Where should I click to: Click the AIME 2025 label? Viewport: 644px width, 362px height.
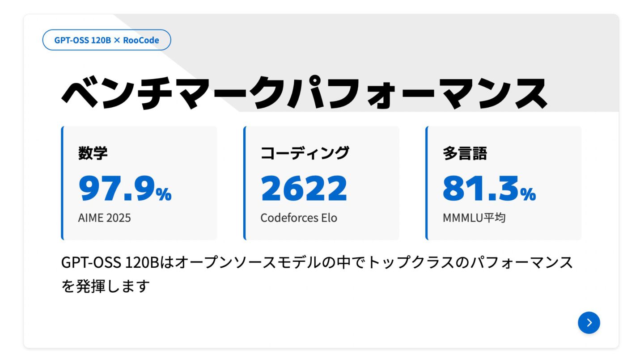tap(105, 218)
